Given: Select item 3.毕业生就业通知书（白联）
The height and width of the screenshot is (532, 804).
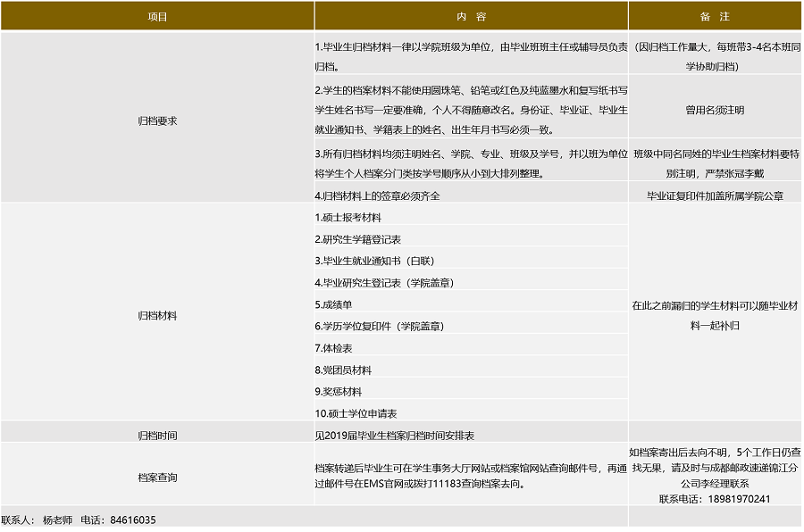Looking at the screenshot, I should pos(375,261).
